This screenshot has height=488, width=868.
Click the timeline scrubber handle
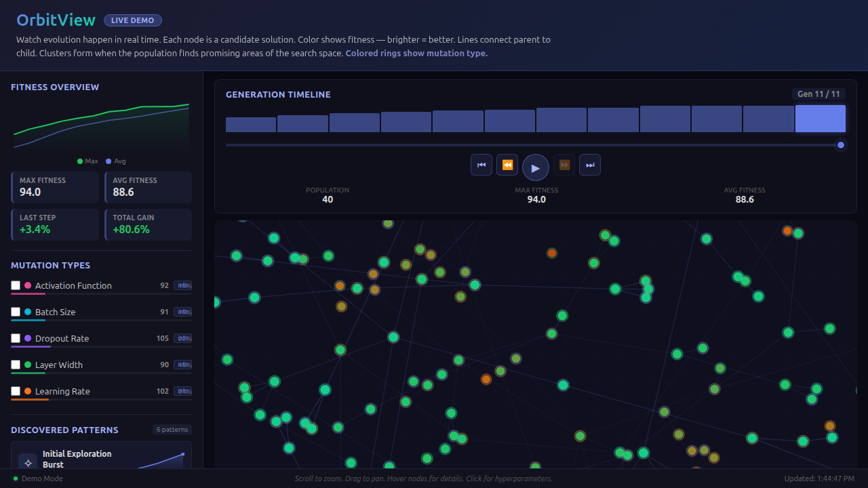tap(841, 144)
